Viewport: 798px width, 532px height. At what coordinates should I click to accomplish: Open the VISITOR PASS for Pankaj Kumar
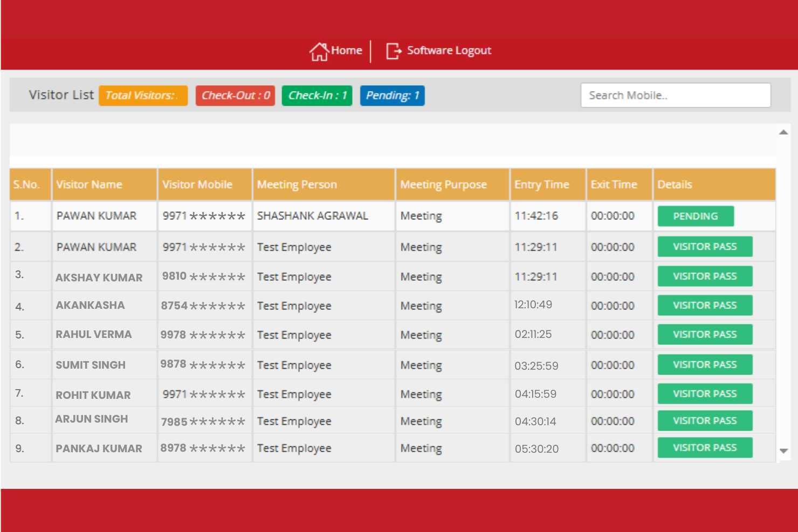point(705,447)
